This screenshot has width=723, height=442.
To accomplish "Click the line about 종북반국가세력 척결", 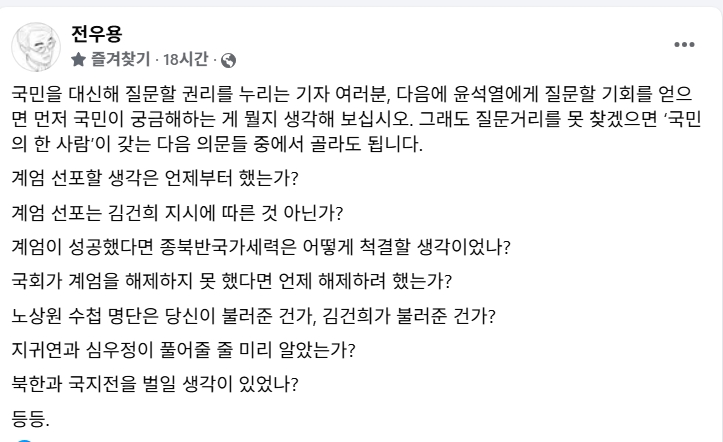I will click(x=261, y=247).
